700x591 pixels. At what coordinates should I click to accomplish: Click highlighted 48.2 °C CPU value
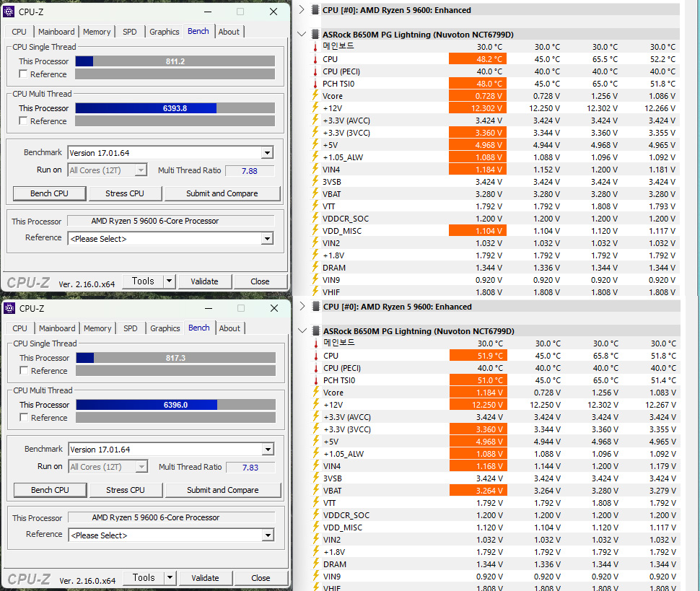coord(478,59)
